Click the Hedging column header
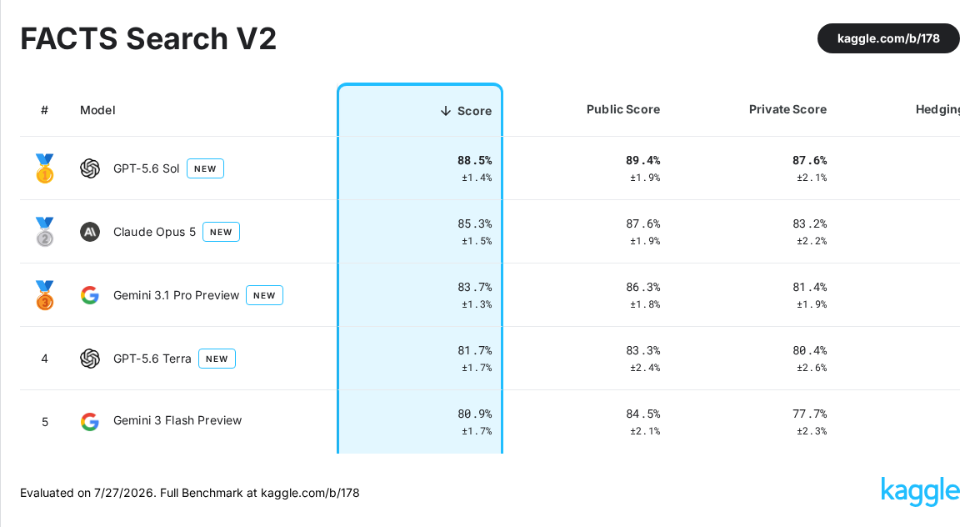980x527 pixels. coord(937,109)
